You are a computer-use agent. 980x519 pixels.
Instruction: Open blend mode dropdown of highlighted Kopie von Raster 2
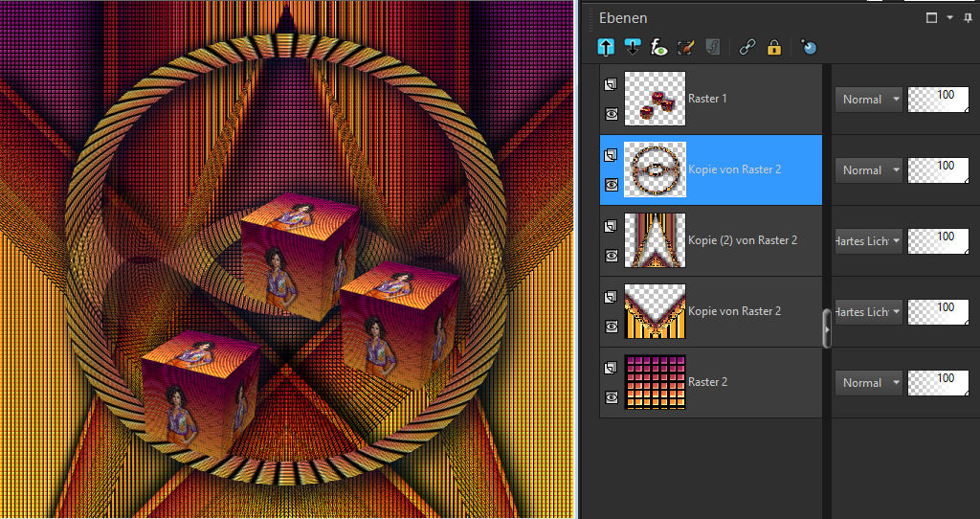point(869,170)
